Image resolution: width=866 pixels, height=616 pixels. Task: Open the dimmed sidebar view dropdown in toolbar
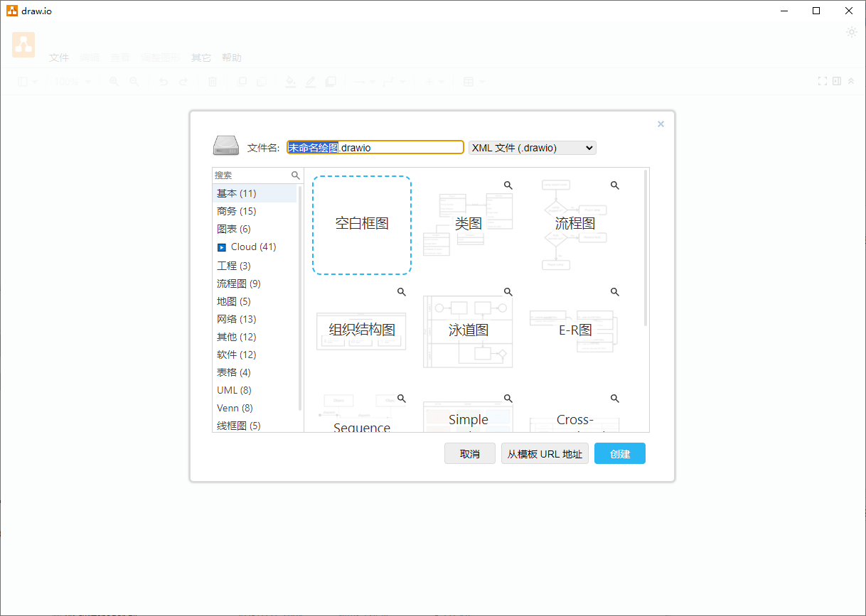click(27, 82)
